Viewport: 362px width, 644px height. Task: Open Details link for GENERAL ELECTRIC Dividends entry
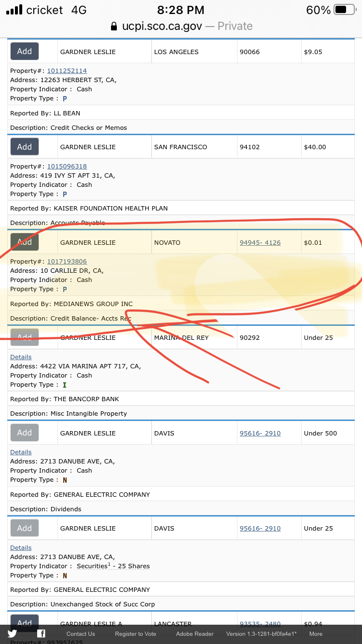(21, 452)
